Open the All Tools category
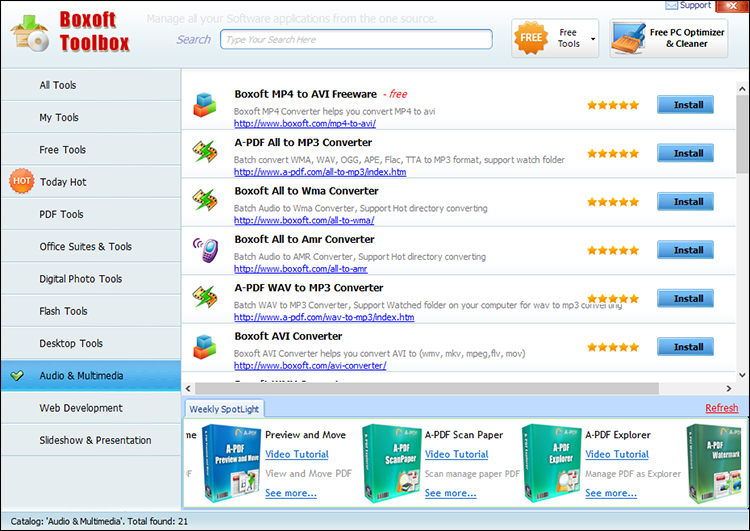This screenshot has width=750, height=531. [91, 85]
